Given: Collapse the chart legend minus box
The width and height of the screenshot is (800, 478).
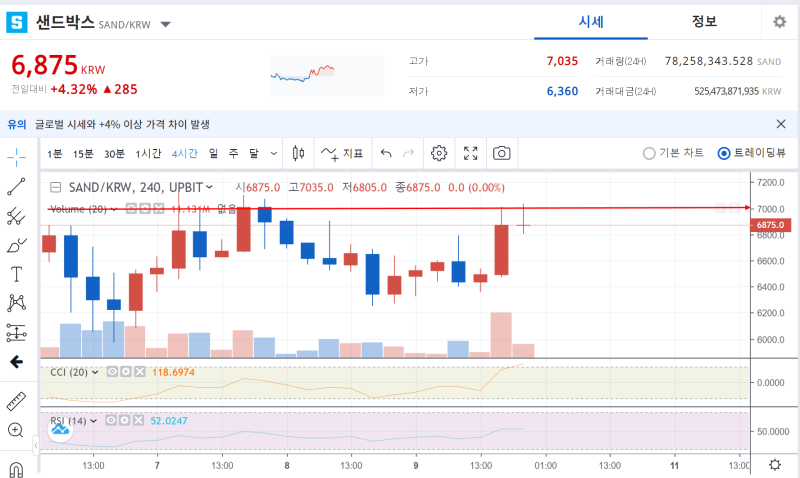Looking at the screenshot, I should (x=56, y=188).
